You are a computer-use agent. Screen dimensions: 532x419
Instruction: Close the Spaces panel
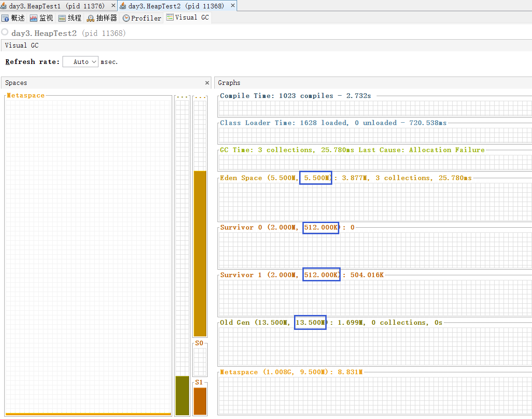coord(207,83)
